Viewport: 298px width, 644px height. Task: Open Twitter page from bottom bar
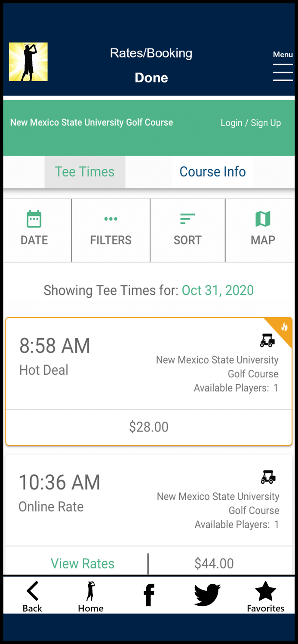(x=207, y=595)
